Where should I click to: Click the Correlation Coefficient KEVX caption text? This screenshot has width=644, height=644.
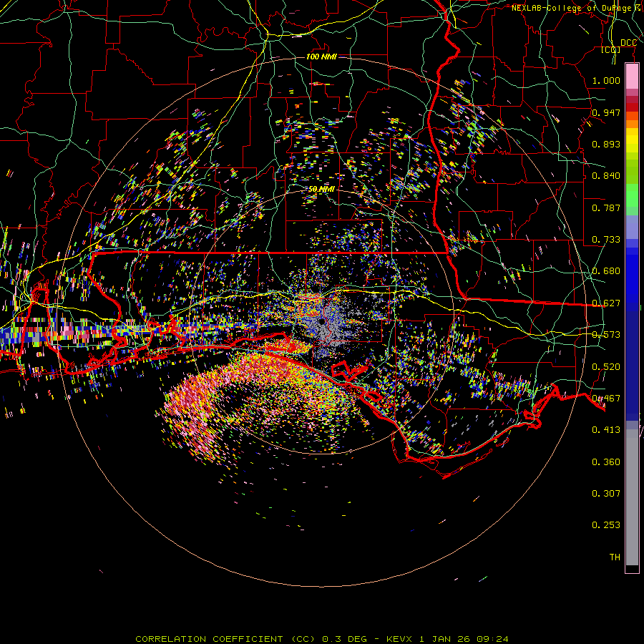322,639
